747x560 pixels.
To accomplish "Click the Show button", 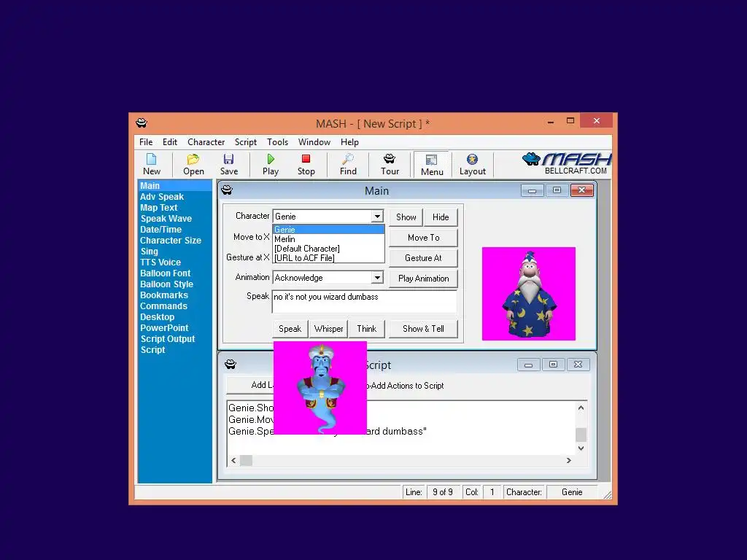I will click(x=406, y=217).
